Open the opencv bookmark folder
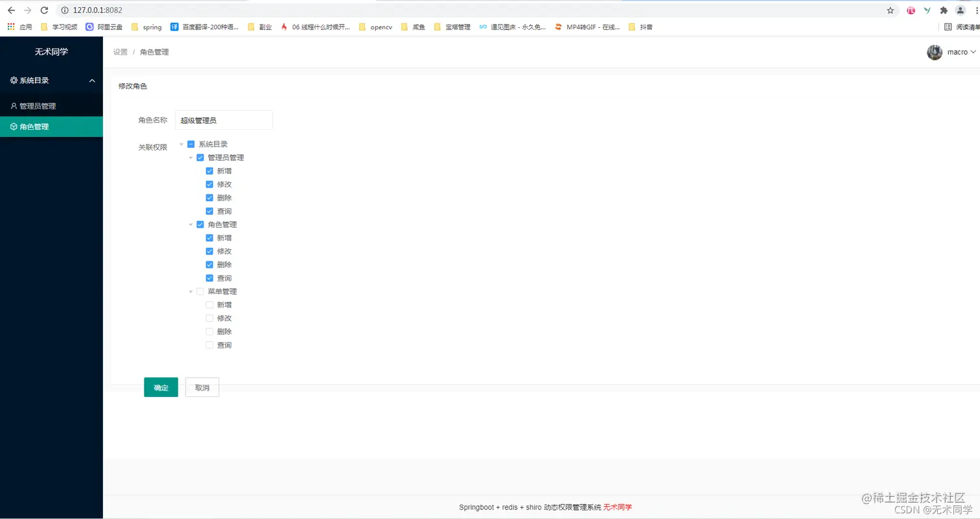980x519 pixels. point(375,27)
